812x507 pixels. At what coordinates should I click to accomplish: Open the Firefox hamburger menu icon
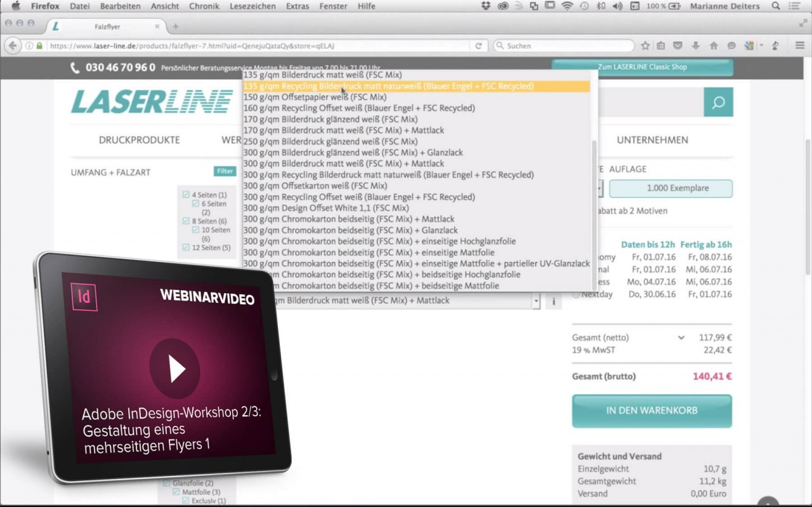tap(801, 46)
